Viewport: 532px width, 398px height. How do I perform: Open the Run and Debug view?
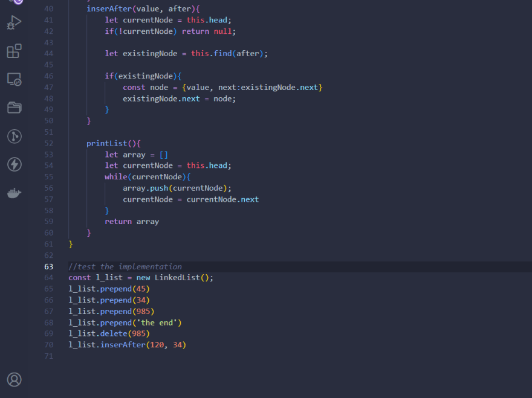coord(15,23)
